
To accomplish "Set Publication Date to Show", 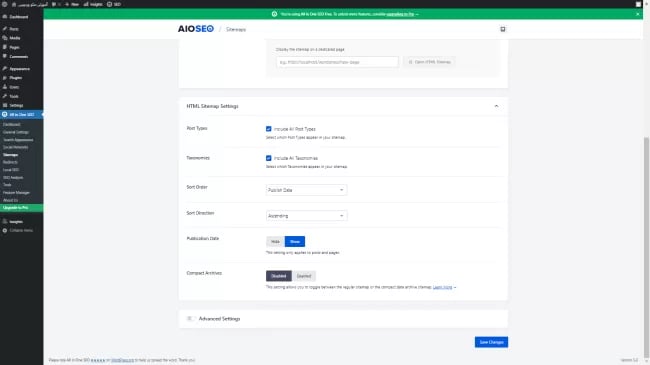I will (295, 241).
